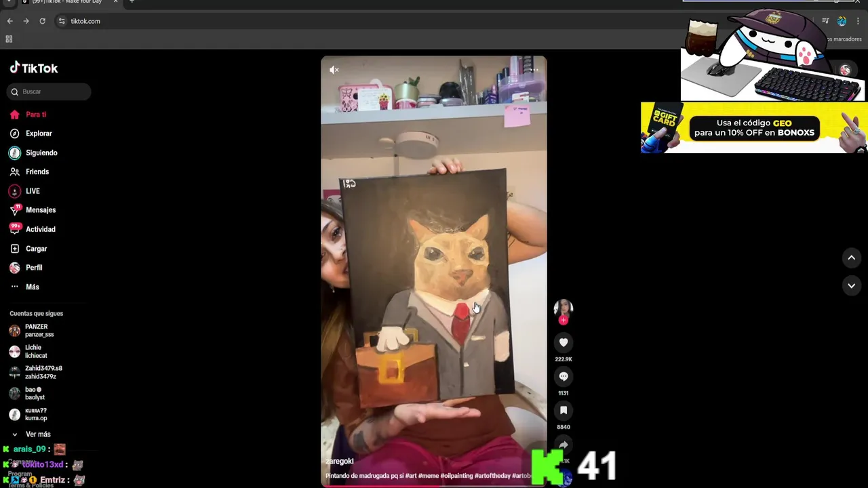The width and height of the screenshot is (868, 488).
Task: Click the Mensajes paper-plane icon
Action: pyautogui.click(x=14, y=210)
